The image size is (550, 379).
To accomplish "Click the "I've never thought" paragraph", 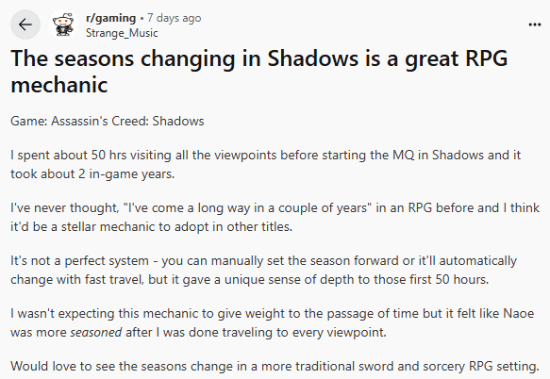I will tap(275, 217).
